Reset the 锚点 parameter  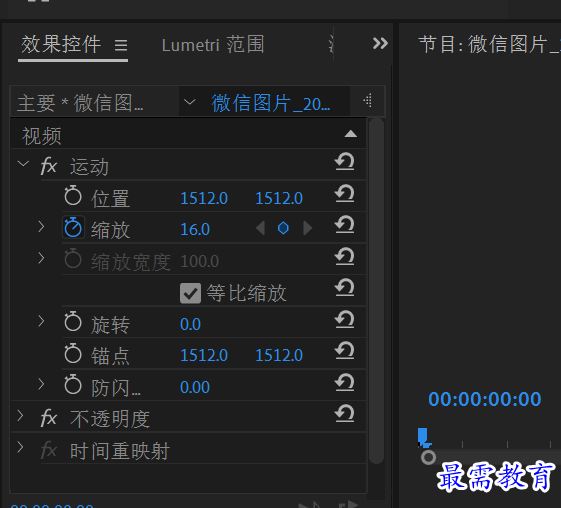pos(345,350)
